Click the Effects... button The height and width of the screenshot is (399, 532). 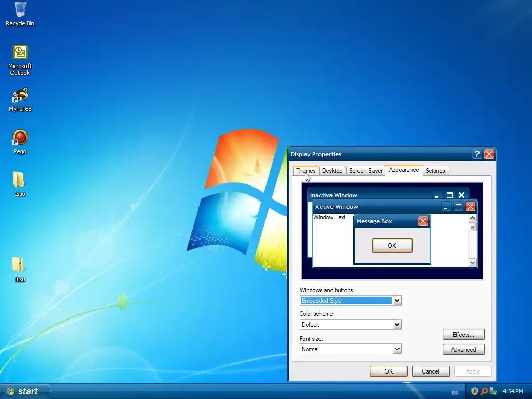pos(463,335)
